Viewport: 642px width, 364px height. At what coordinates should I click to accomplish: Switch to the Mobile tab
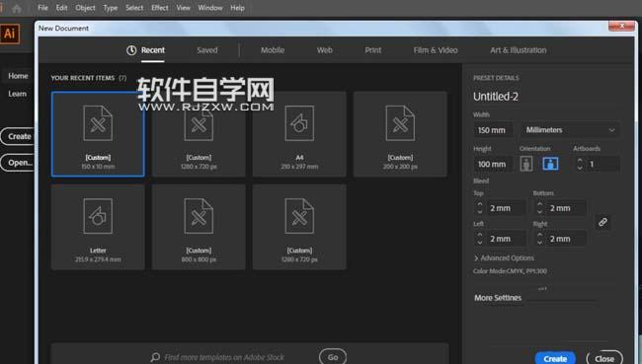273,50
